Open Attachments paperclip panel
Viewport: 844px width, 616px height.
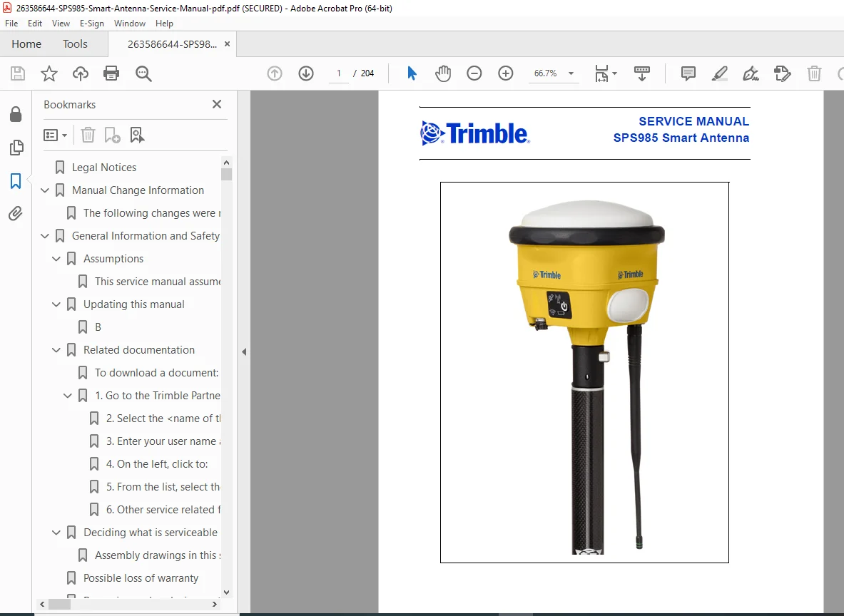(x=16, y=214)
